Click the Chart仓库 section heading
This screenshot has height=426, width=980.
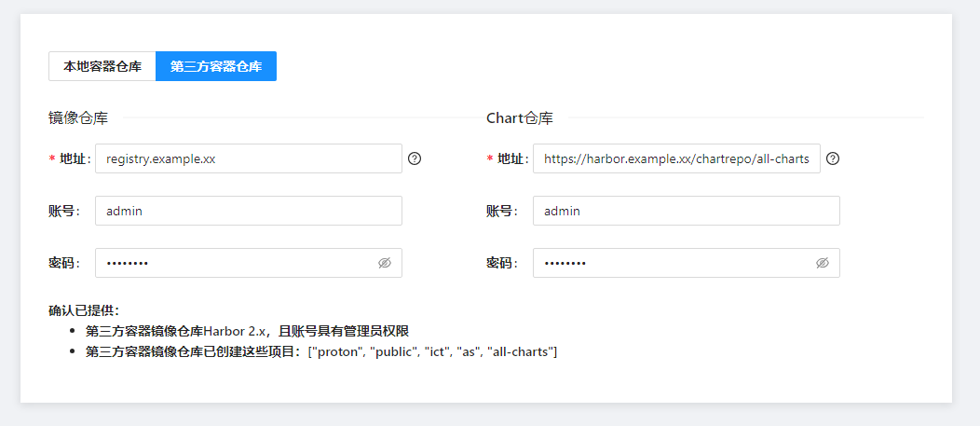pyautogui.click(x=520, y=117)
